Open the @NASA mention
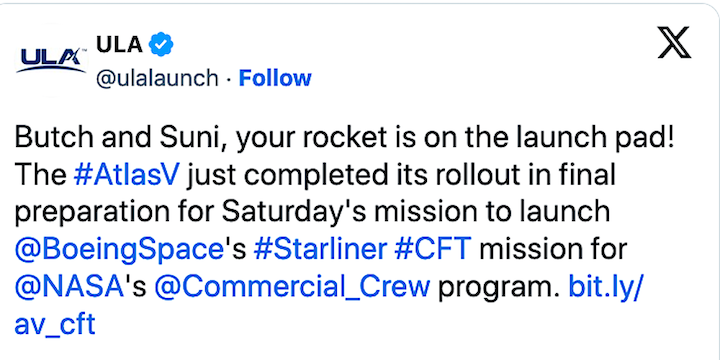This screenshot has height=360, width=720. pyautogui.click(x=70, y=287)
